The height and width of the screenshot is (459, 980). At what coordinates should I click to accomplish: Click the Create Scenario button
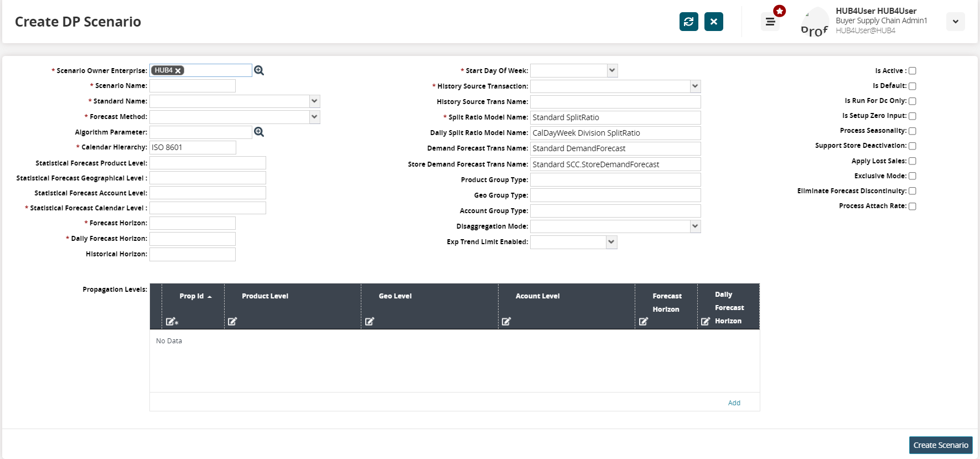pyautogui.click(x=941, y=445)
